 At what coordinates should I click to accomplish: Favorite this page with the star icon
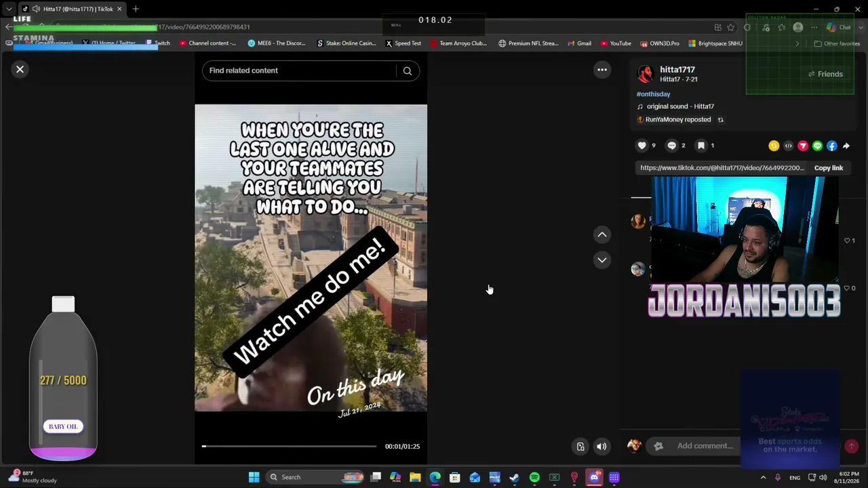click(730, 27)
